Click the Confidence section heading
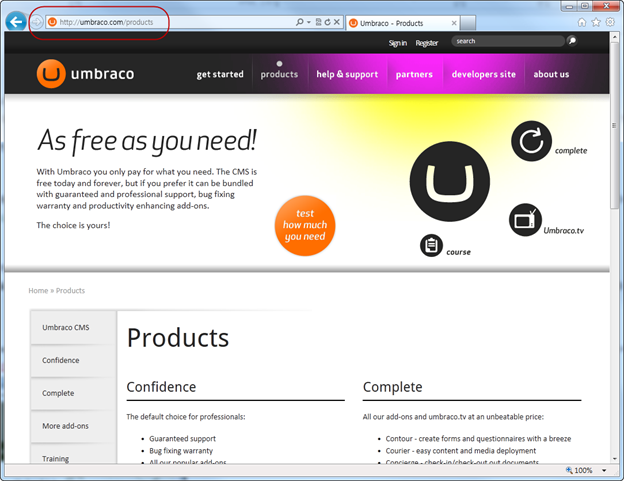 161,387
